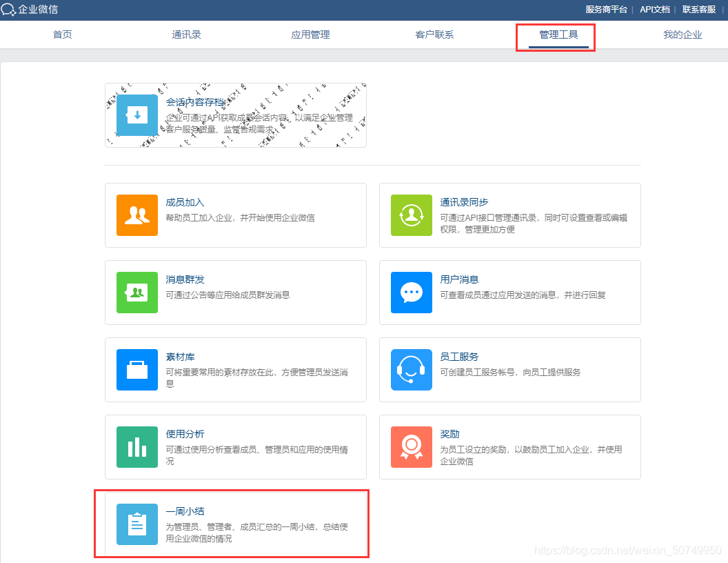This screenshot has height=563, width=728.
Task: Click description 帮助员工加入企业，并开始使用企业微信
Action: coord(240,217)
